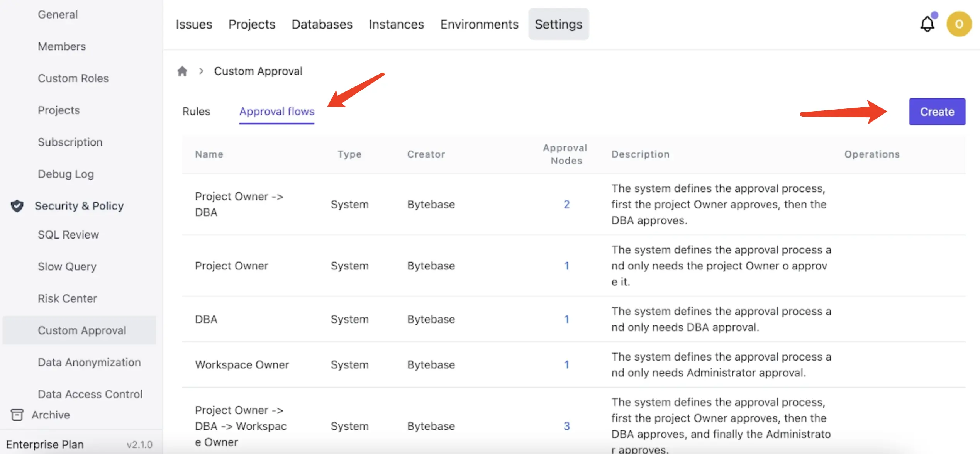Open the user avatar menu
Viewport: 980px width, 454px height.
tap(958, 24)
